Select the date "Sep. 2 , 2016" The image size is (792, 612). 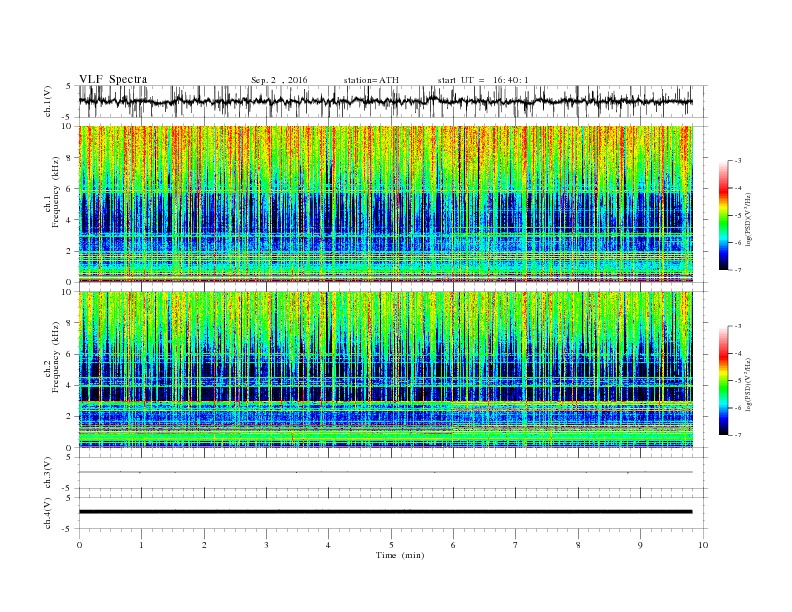click(279, 80)
